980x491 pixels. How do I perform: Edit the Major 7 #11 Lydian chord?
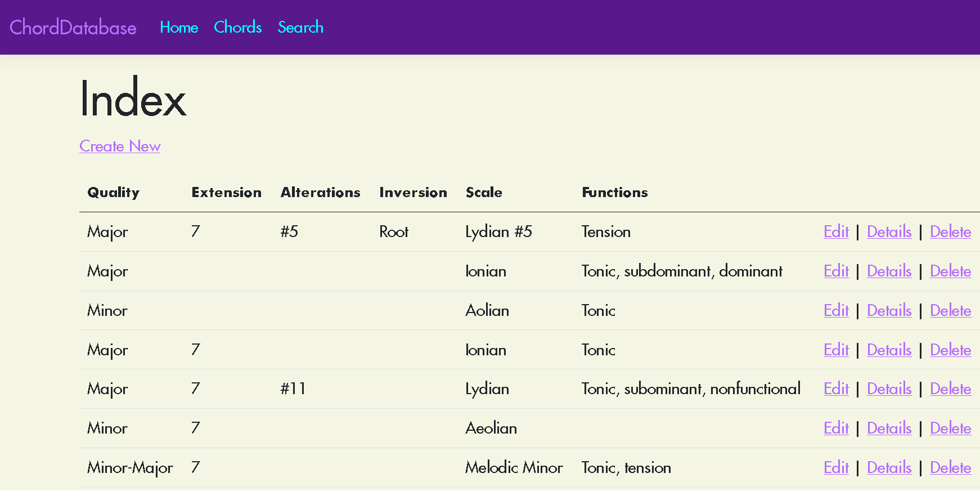836,389
